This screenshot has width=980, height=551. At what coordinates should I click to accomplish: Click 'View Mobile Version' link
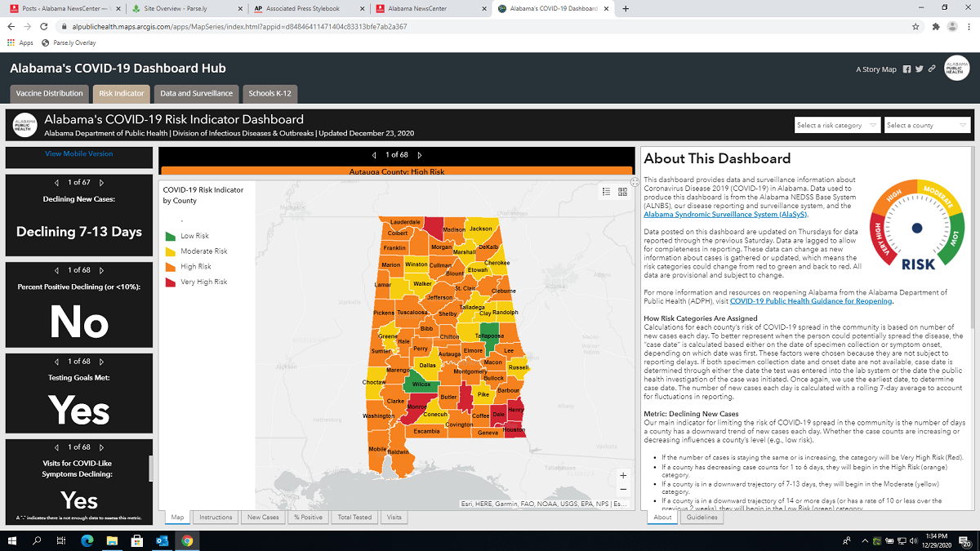click(x=79, y=153)
